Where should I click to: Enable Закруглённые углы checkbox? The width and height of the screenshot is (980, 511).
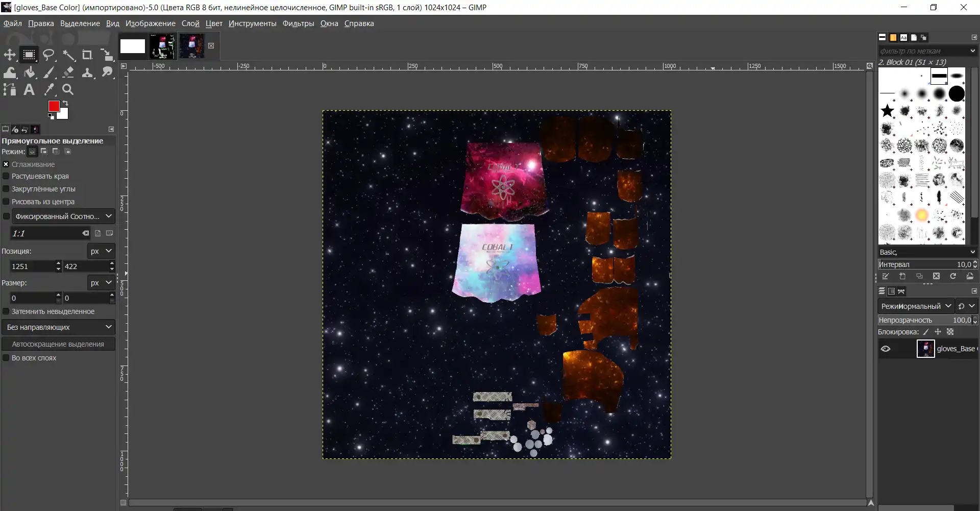pyautogui.click(x=6, y=189)
